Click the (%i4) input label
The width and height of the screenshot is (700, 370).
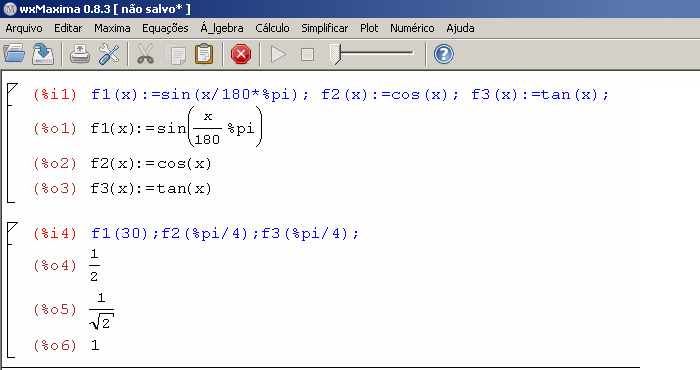click(x=55, y=233)
